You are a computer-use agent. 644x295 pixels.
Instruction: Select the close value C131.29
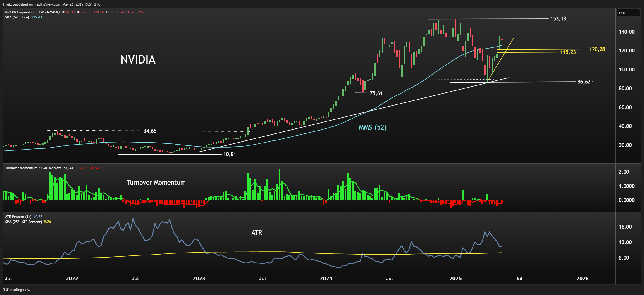(x=112, y=12)
